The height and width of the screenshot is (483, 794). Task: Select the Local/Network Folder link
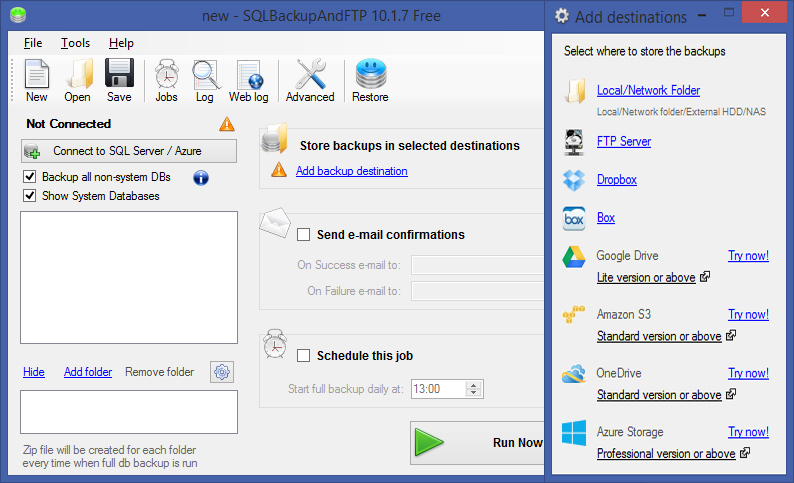(x=648, y=91)
